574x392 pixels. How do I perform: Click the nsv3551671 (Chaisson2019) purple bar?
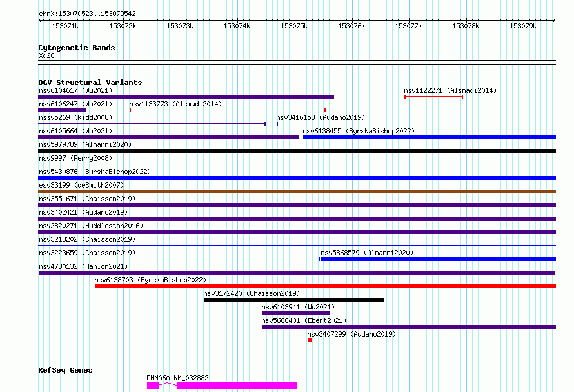click(297, 205)
